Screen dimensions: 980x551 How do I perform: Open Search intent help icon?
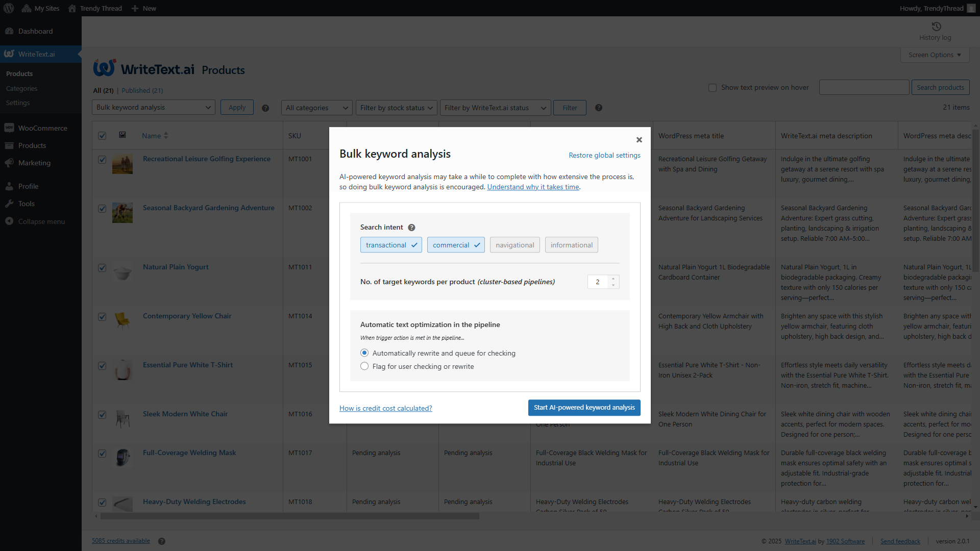click(x=411, y=228)
